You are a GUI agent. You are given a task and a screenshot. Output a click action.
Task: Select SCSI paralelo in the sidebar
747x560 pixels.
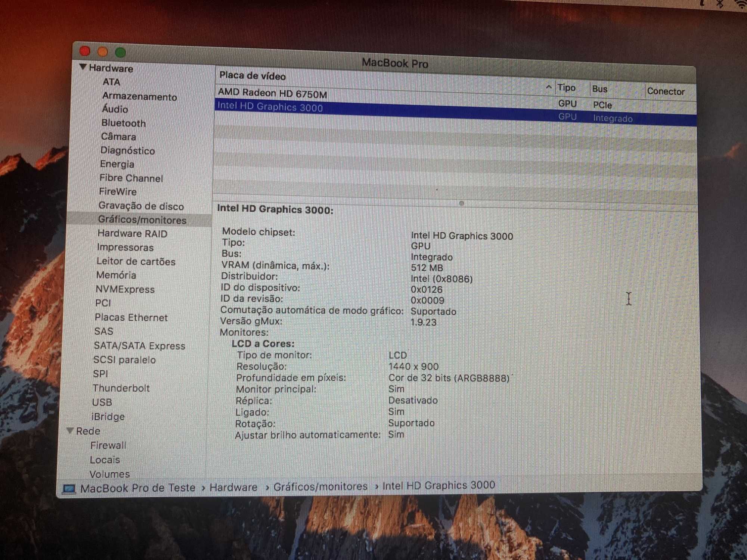click(124, 360)
